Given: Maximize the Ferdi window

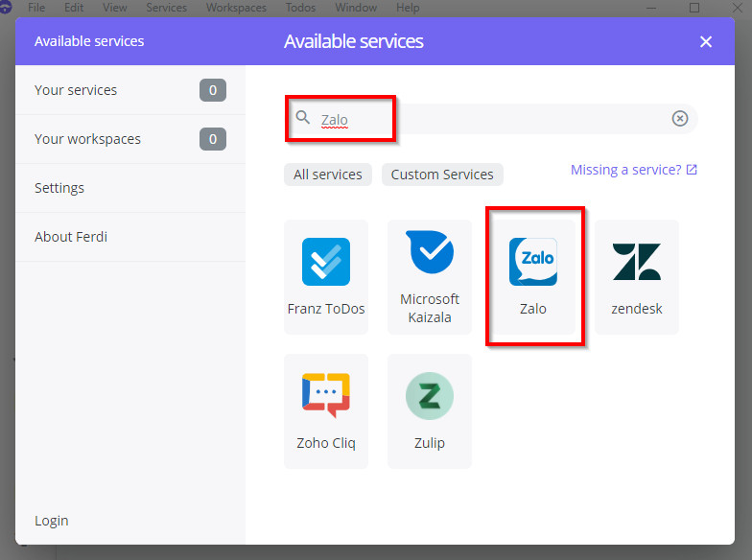Looking at the screenshot, I should (694, 8).
